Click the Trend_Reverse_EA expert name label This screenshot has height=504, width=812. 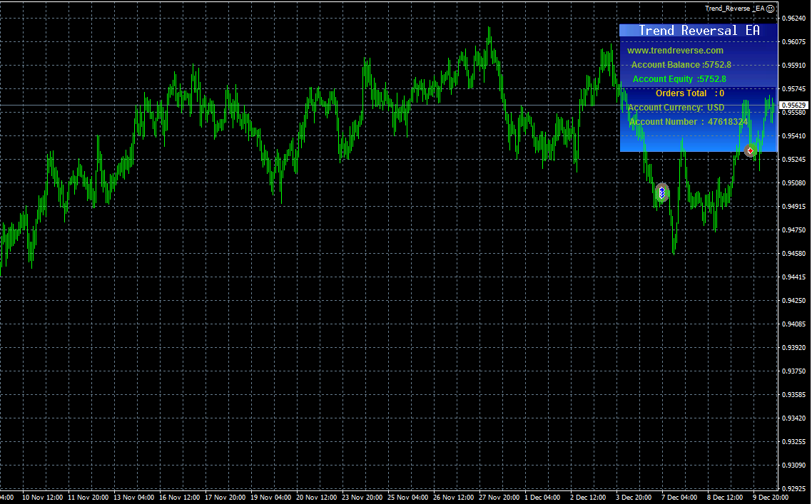coord(734,9)
